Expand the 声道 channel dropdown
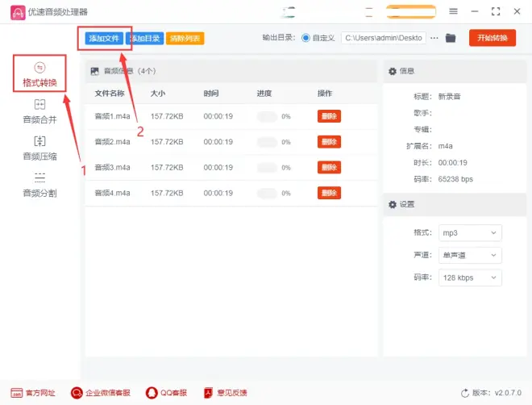Image resolution: width=532 pixels, height=405 pixels. (470, 255)
